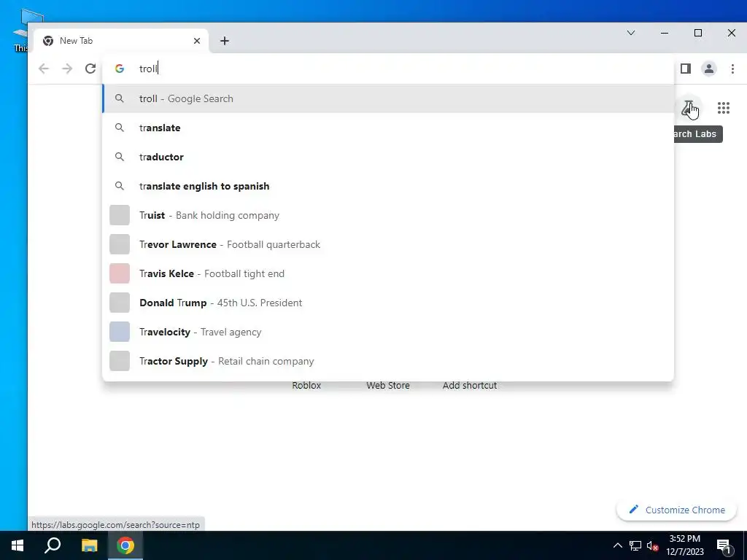Choose 'translate english to spanish' suggestion
Screen dimensions: 747x560
pos(388,186)
